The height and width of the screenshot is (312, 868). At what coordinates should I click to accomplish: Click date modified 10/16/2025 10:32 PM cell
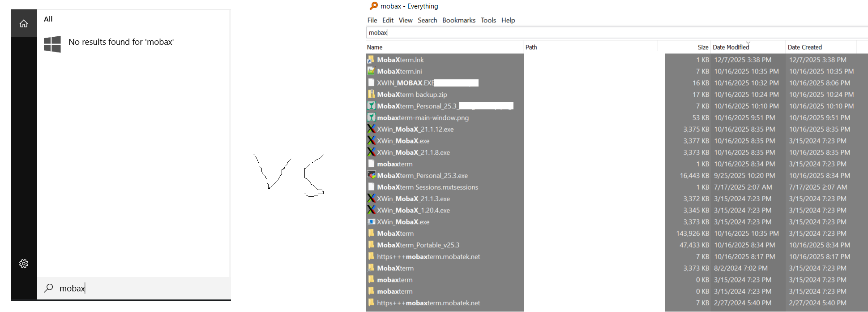coord(746,83)
